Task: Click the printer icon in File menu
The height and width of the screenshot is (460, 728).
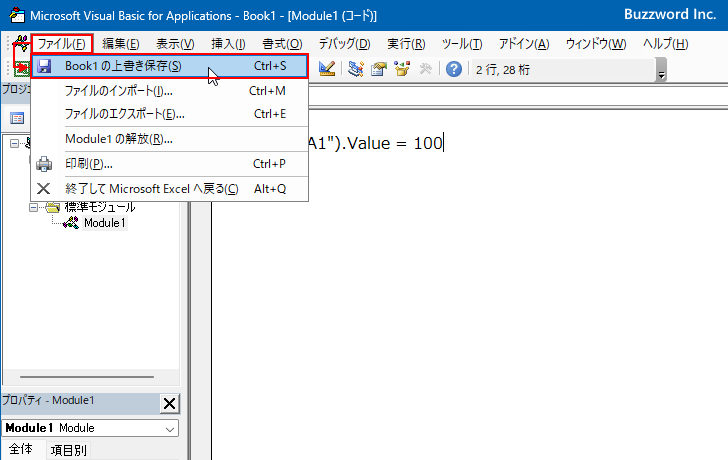Action: [44, 164]
